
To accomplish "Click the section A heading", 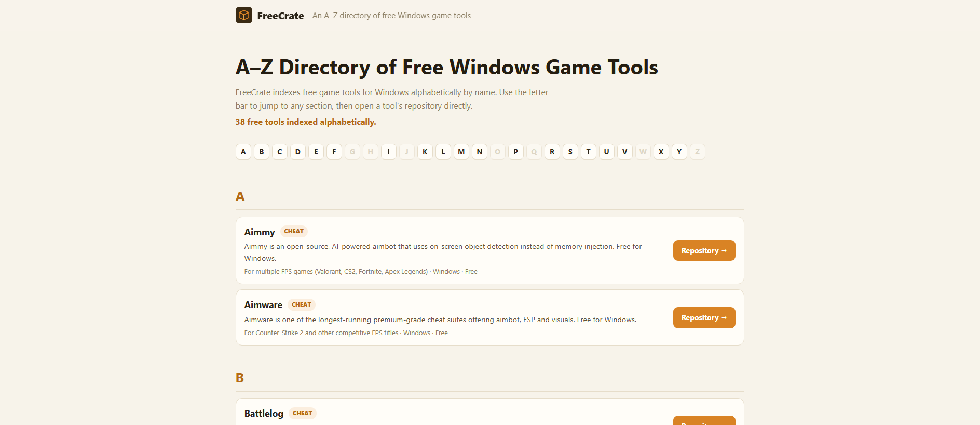I will click(x=240, y=196).
